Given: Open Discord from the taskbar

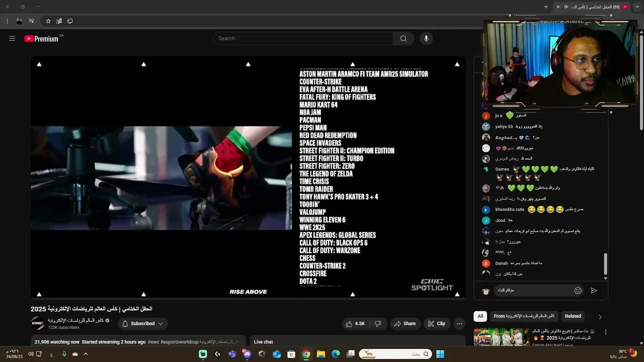Looking at the screenshot, I should tap(247, 354).
